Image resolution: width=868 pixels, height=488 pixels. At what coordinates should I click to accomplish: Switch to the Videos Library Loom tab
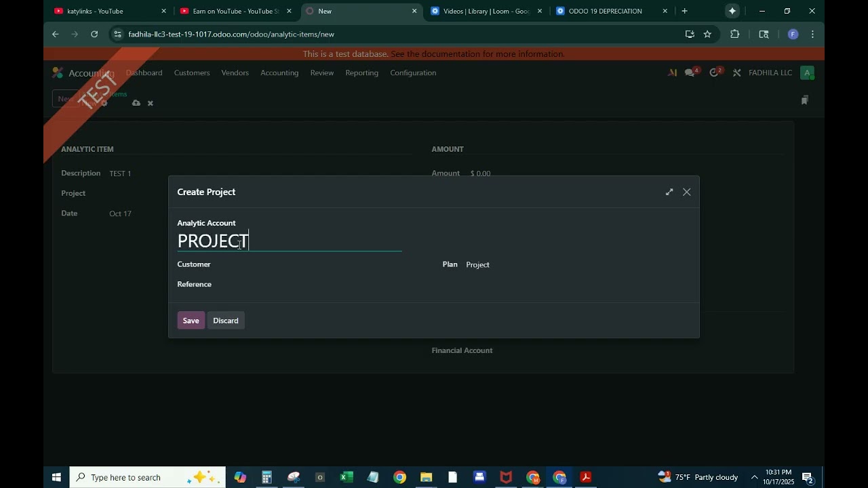click(x=486, y=11)
